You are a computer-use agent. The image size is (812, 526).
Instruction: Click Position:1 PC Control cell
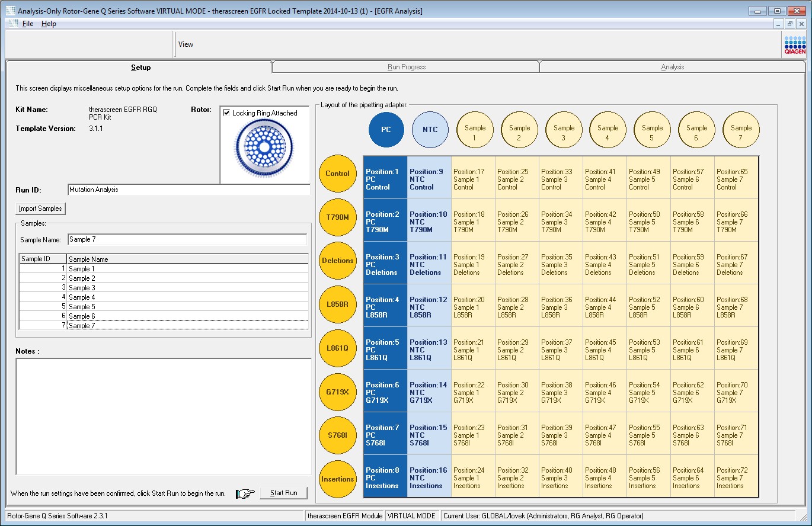pos(385,178)
